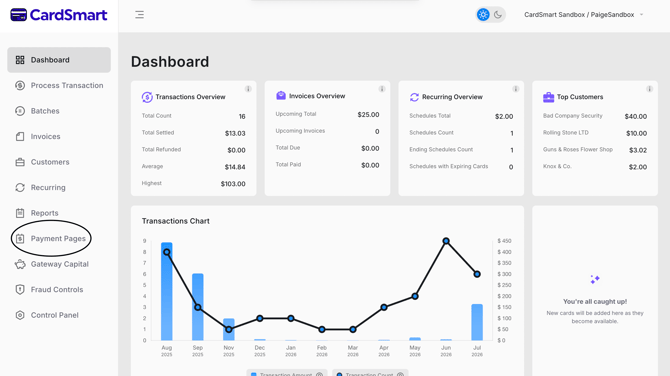The image size is (670, 376).
Task: Click Invoices Overview info icon
Action: coord(382,89)
